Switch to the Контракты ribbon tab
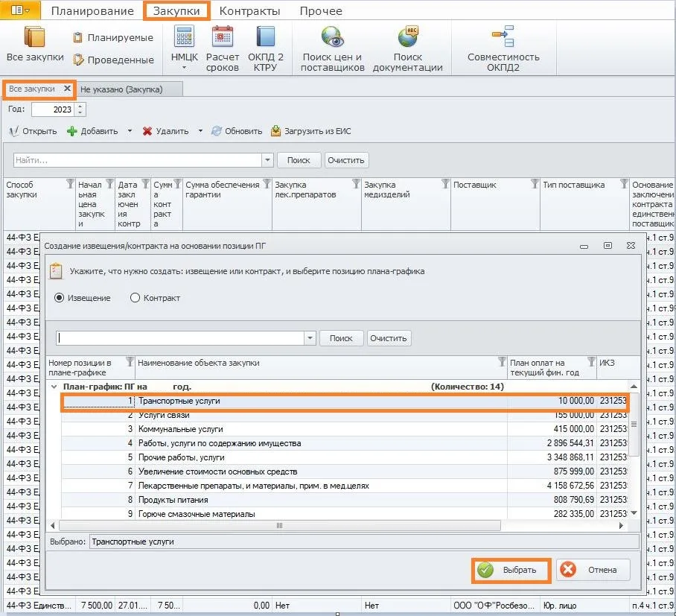 coord(249,10)
